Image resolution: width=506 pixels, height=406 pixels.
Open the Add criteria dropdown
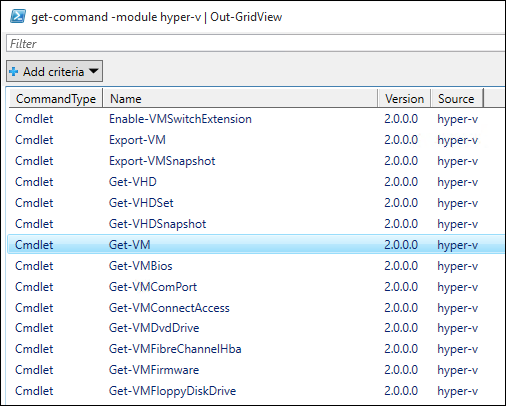(54, 71)
